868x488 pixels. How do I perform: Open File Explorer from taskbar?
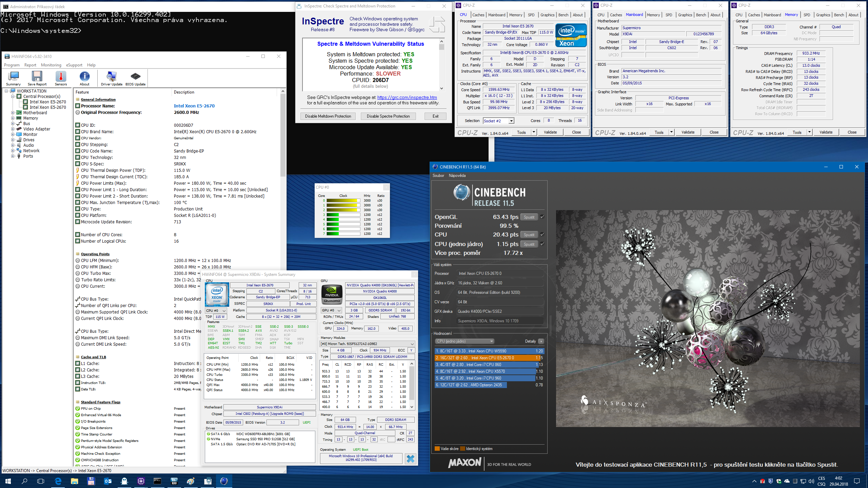pos(75,481)
